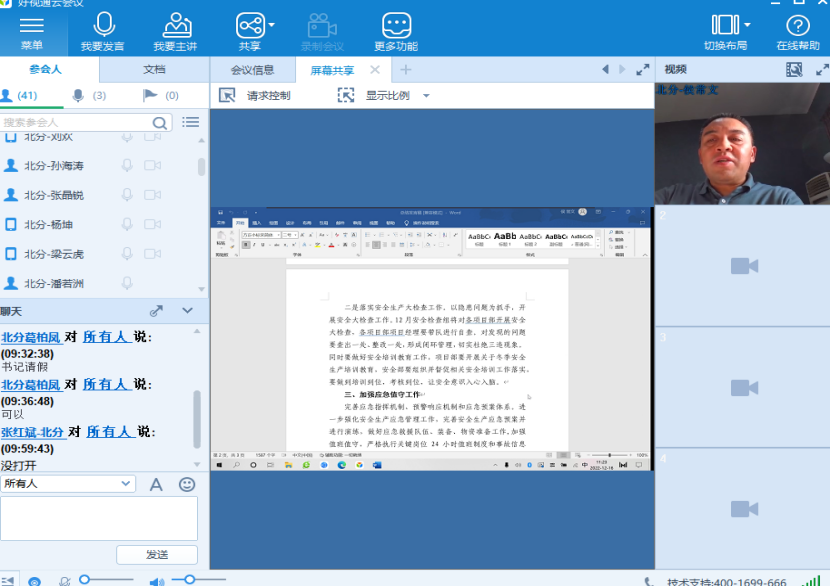The height and width of the screenshot is (587, 830).
Task: Open 在线帮助 help icon
Action: pos(797,25)
